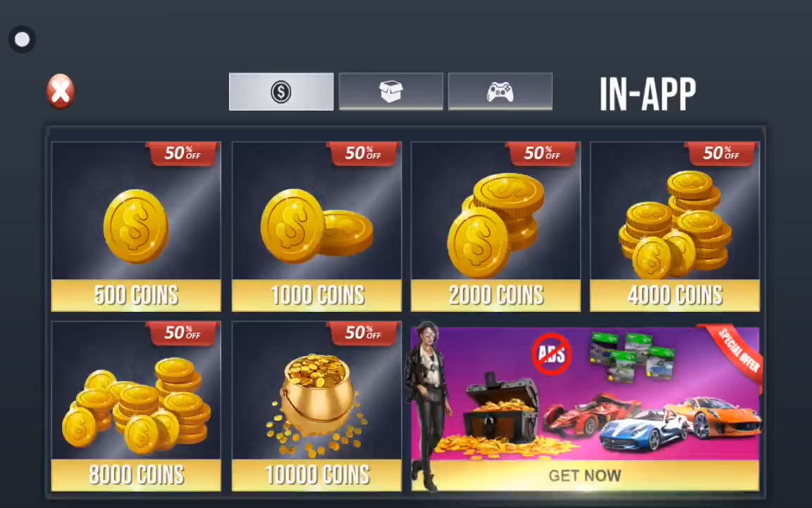This screenshot has height=508, width=812.
Task: Tap the two gold coins icon
Action: pyautogui.click(x=316, y=226)
